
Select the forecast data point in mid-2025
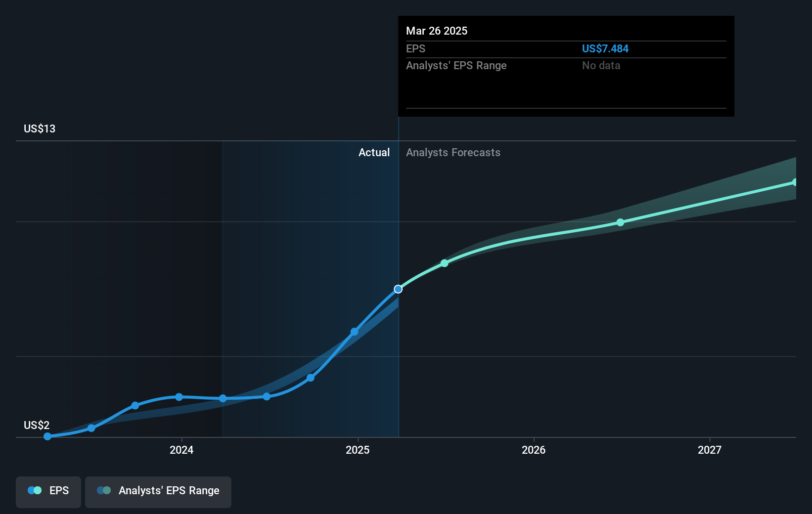click(x=444, y=263)
